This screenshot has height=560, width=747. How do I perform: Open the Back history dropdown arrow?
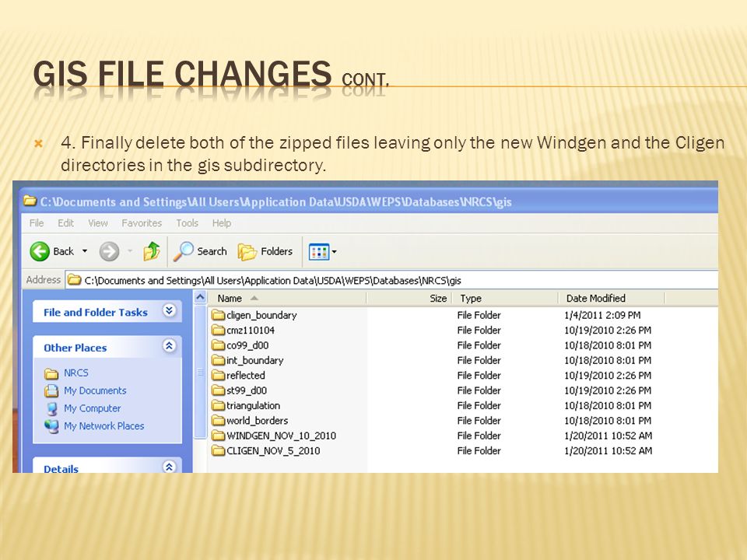pyautogui.click(x=85, y=251)
